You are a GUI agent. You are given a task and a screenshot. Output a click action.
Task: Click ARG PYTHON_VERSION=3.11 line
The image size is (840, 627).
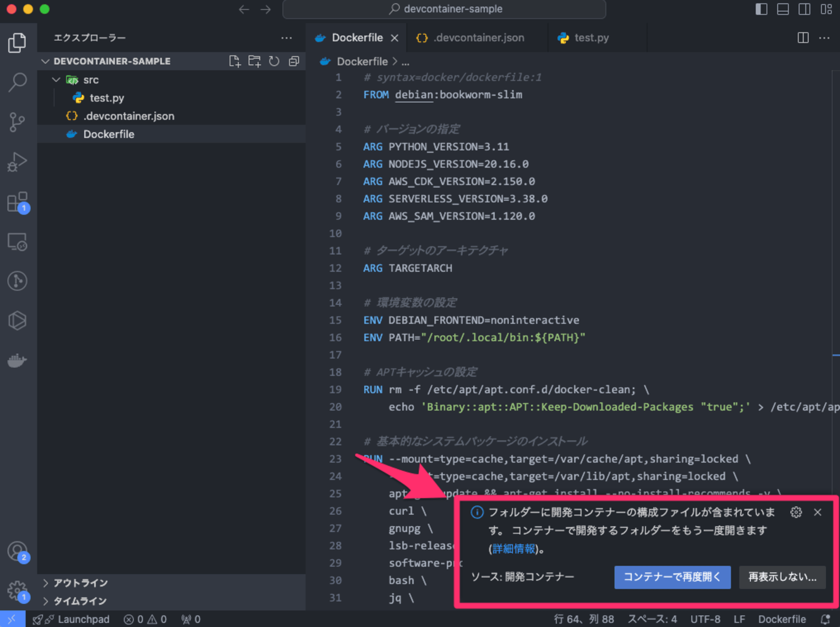tap(436, 147)
